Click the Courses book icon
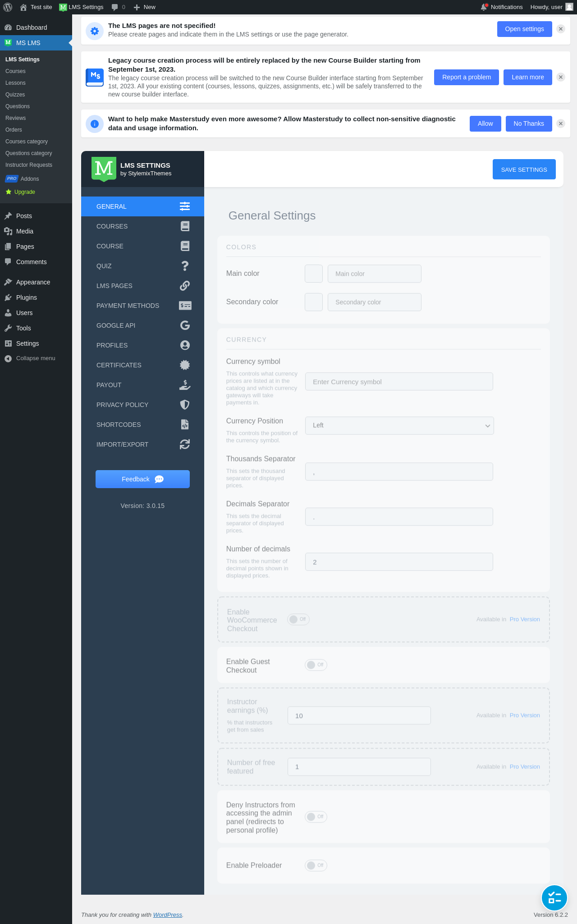The height and width of the screenshot is (924, 577). click(185, 226)
